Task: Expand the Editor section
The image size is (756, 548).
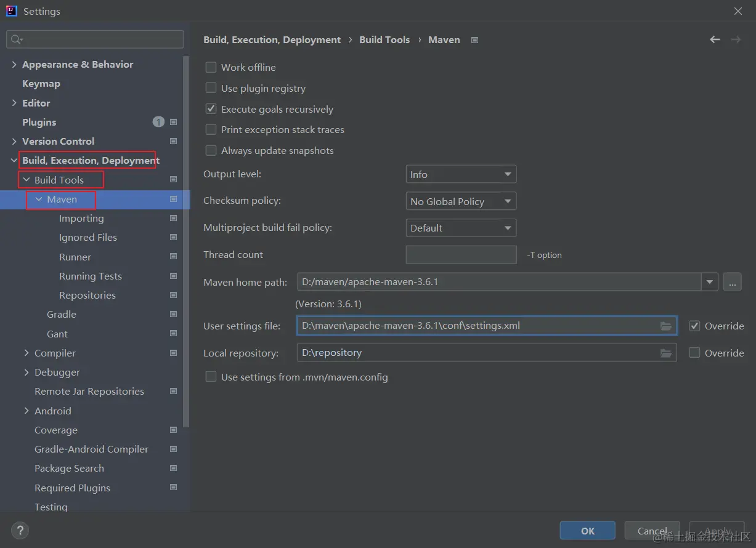Action: coord(14,103)
